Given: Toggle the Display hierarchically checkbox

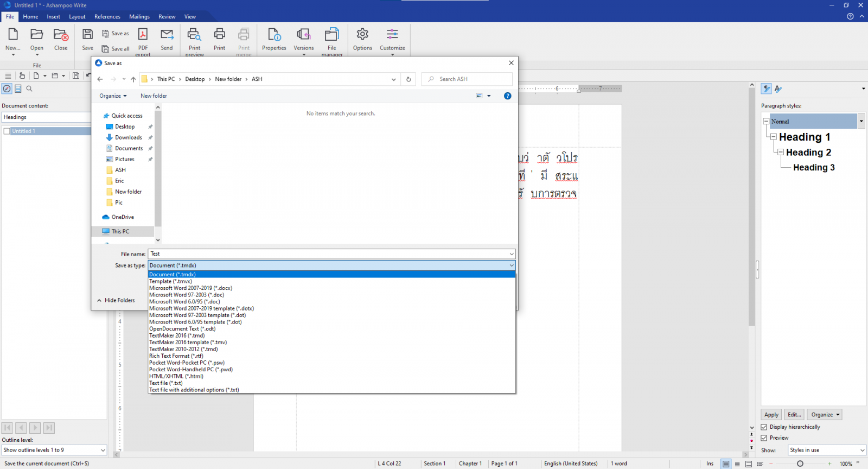Looking at the screenshot, I should (x=764, y=427).
